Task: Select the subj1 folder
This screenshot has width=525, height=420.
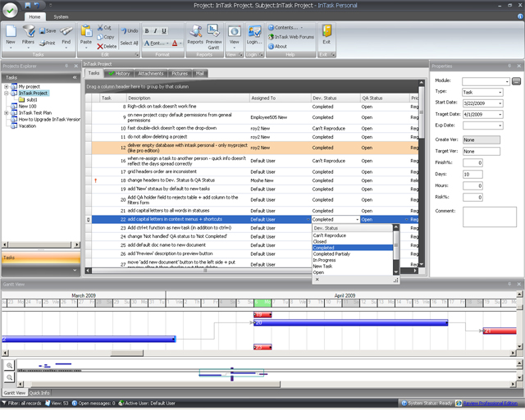Action: click(32, 100)
